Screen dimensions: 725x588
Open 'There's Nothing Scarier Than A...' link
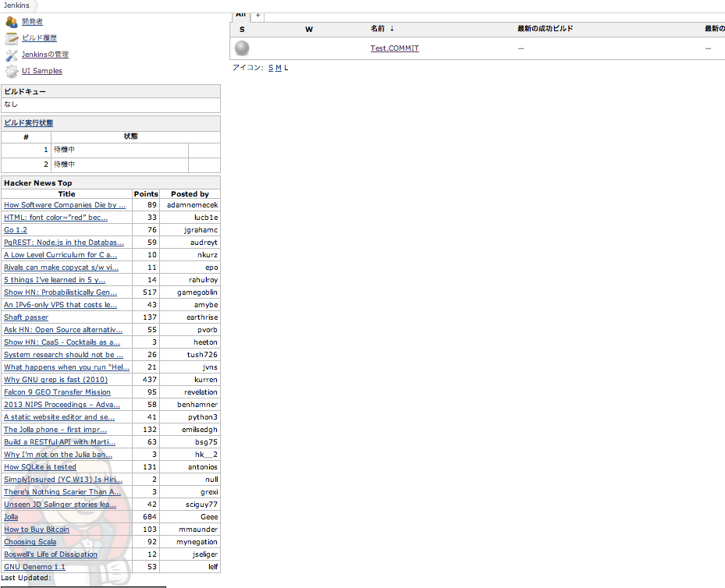62,491
